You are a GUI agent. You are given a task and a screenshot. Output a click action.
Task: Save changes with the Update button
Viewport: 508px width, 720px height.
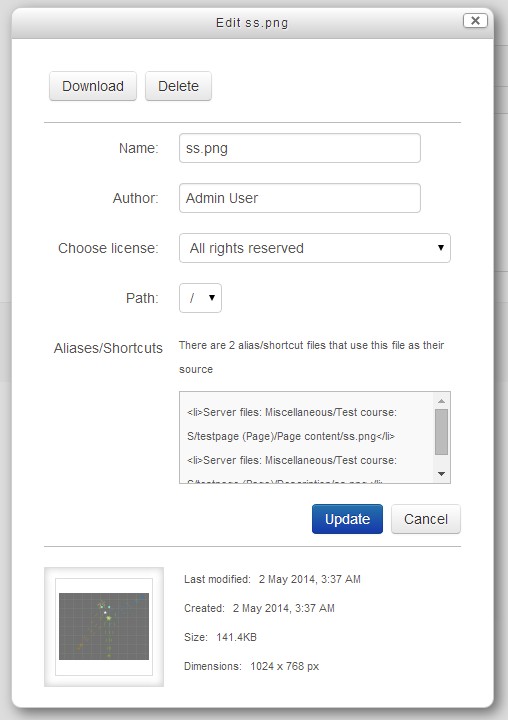(347, 519)
